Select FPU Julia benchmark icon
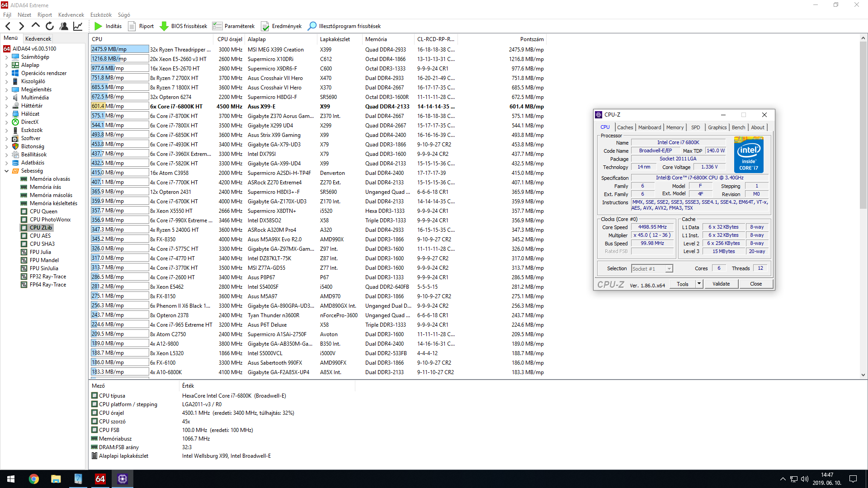Screen dimensions: 868x488 pos(24,252)
